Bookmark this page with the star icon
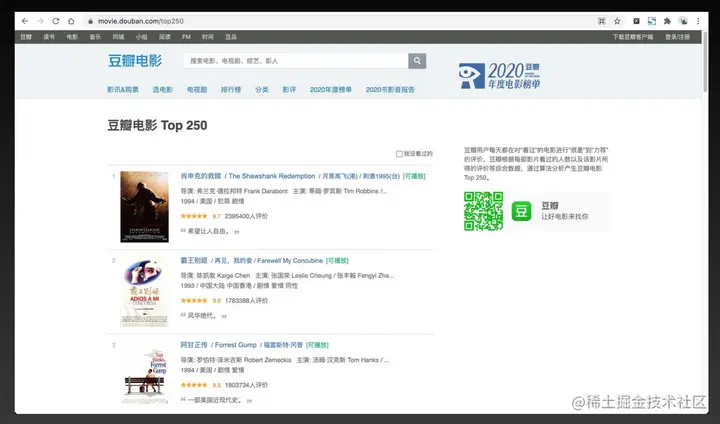Viewport: 720px width, 424px height. 617,21
